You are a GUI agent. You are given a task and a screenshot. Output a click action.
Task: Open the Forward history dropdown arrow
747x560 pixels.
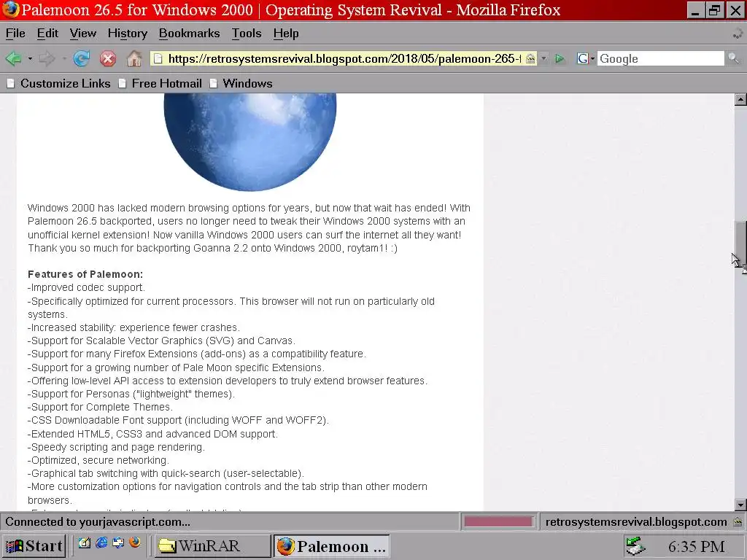64,58
